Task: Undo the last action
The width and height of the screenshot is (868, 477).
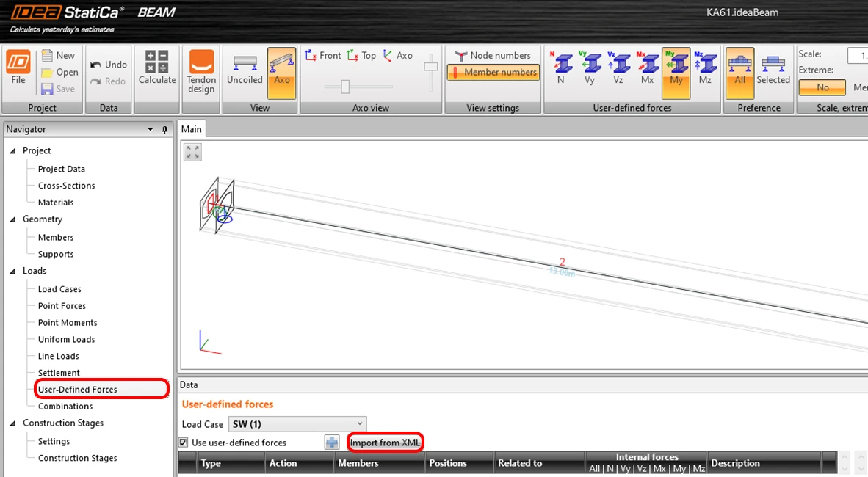Action: point(109,64)
